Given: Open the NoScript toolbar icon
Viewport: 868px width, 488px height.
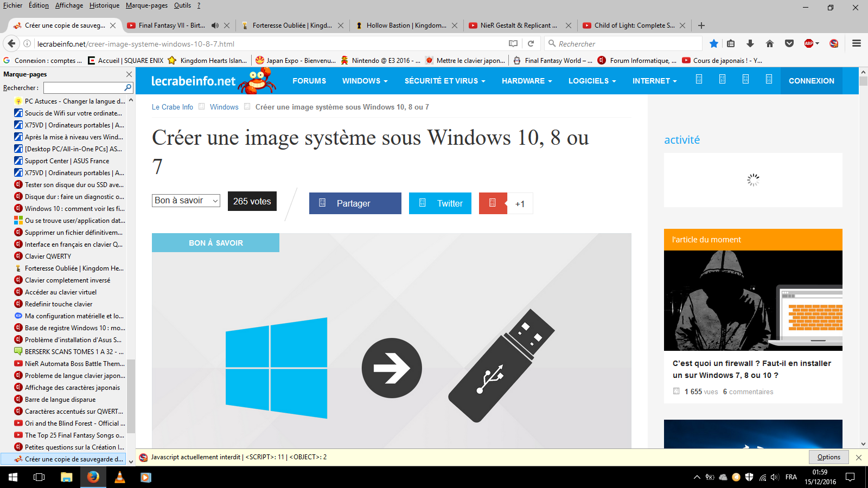Looking at the screenshot, I should coord(834,43).
